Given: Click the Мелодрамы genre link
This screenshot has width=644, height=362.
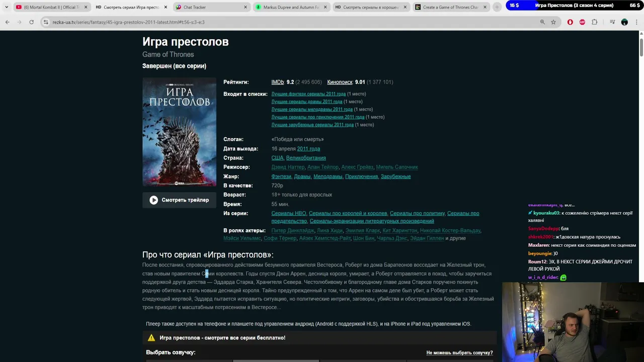Looking at the screenshot, I should (x=328, y=176).
